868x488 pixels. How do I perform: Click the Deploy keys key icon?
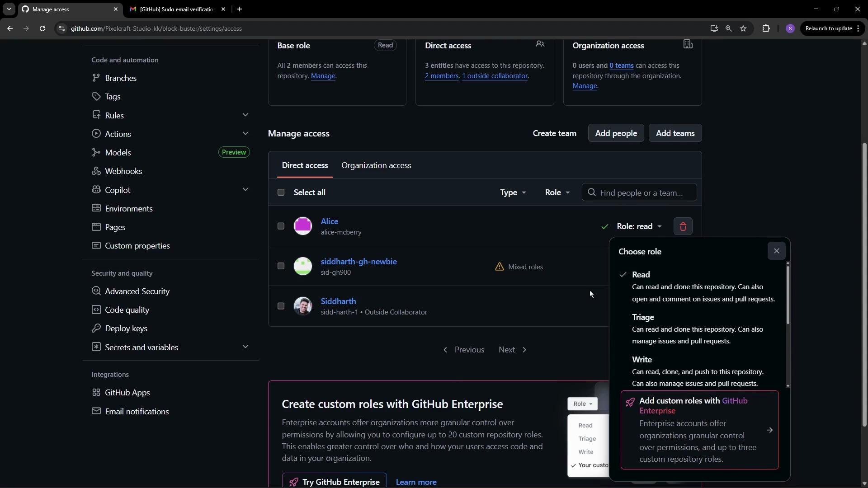coord(96,328)
